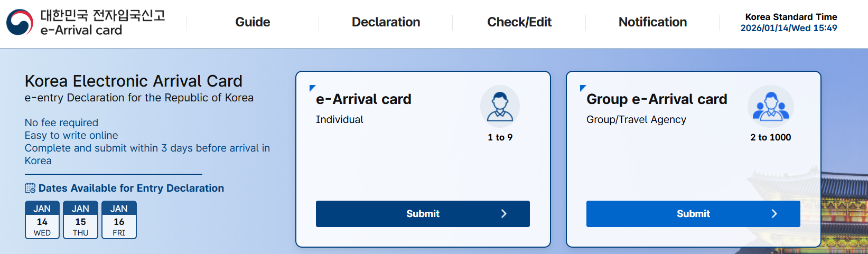Click the calendar icon beside Dates Available
Image resolution: width=868 pixels, height=254 pixels.
tap(30, 188)
